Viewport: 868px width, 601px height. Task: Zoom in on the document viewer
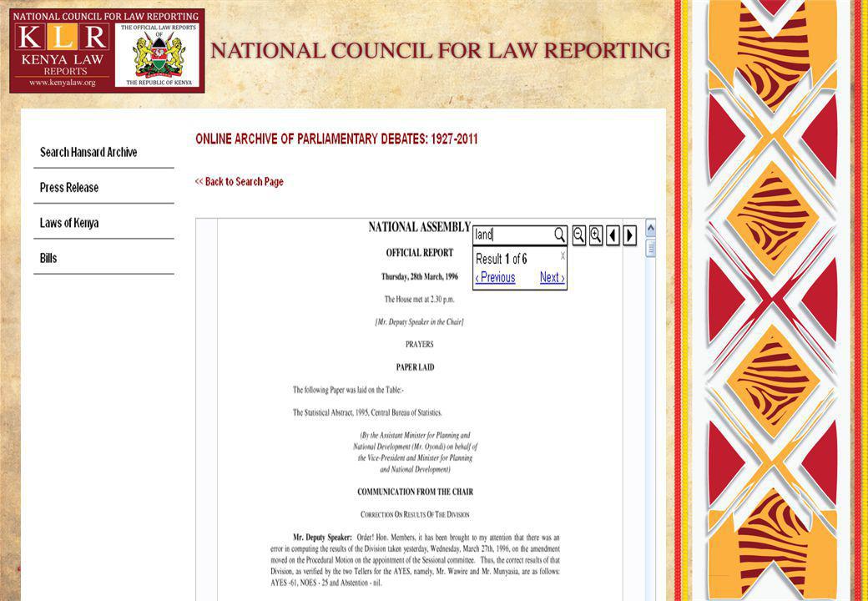point(596,235)
